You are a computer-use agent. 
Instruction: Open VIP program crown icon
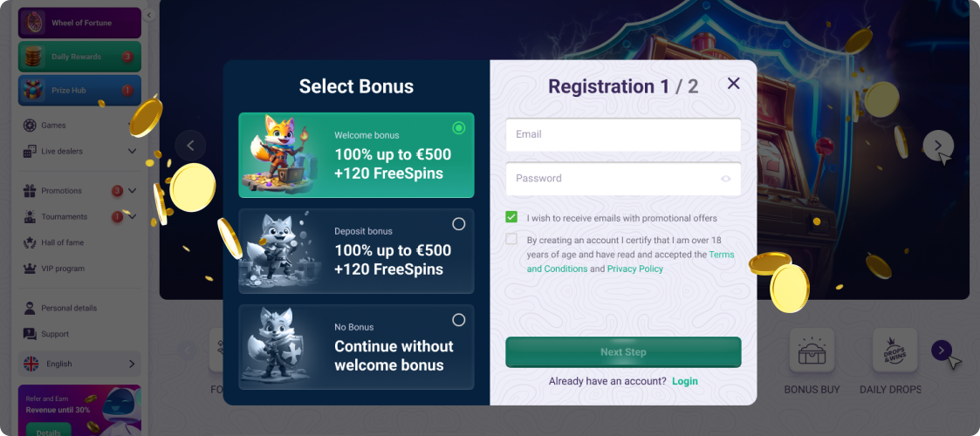pyautogui.click(x=30, y=269)
